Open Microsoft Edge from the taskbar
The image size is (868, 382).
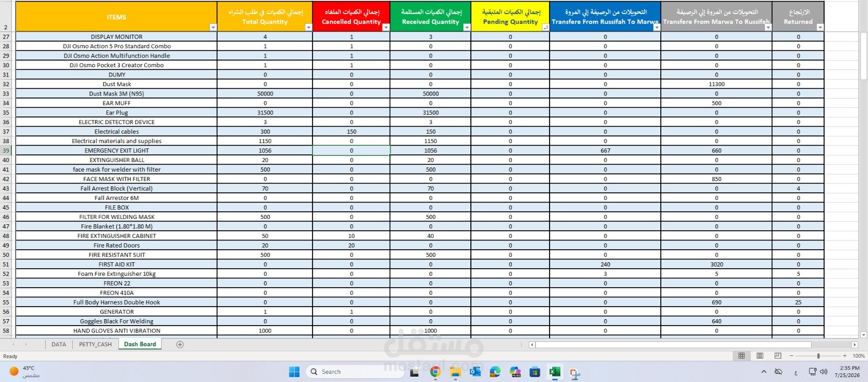coord(495,372)
